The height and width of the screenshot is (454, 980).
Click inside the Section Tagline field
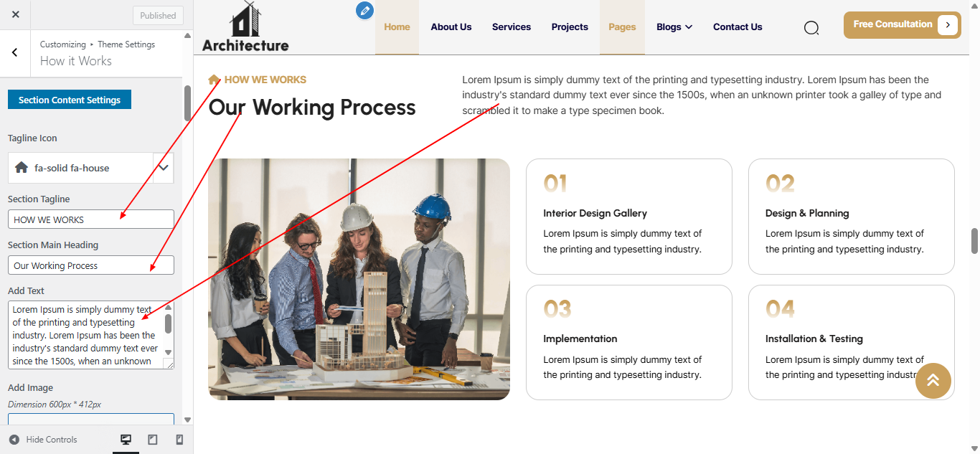[x=90, y=219]
